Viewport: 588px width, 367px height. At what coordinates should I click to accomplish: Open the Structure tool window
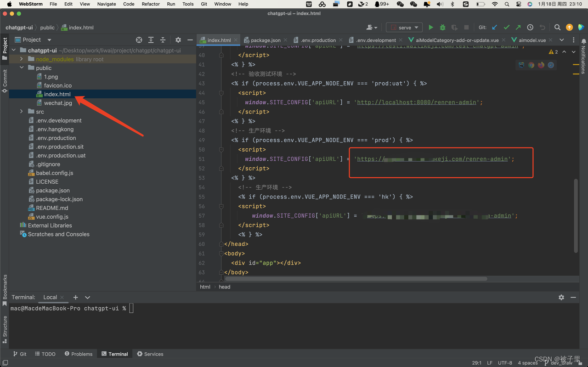coord(5,329)
